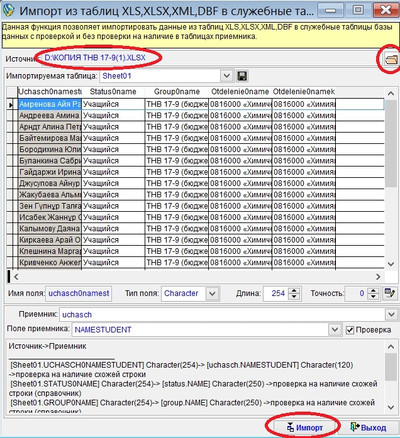Select the Status0name column header
Screen dimensions: 400x438
coord(113,92)
